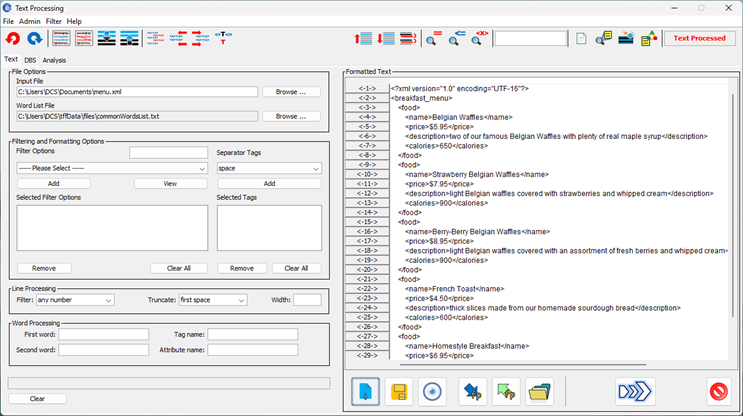
Task: Open the Admin menu
Action: pos(29,21)
